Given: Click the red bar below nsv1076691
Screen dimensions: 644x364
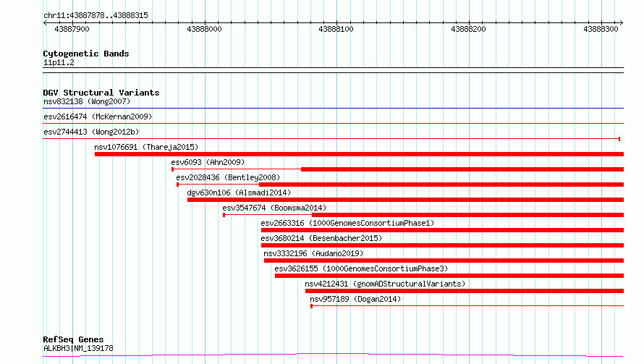Looking at the screenshot, I should click(359, 154).
